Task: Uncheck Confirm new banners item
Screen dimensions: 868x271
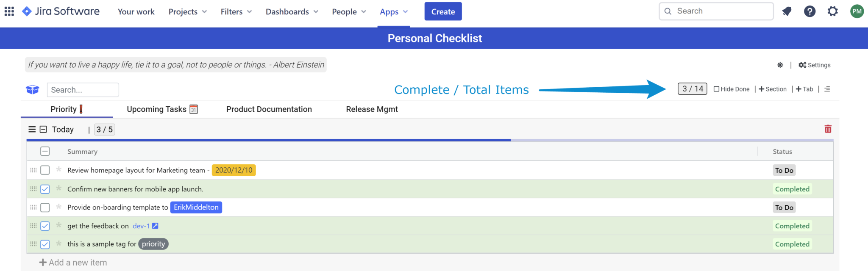Action: tap(45, 189)
